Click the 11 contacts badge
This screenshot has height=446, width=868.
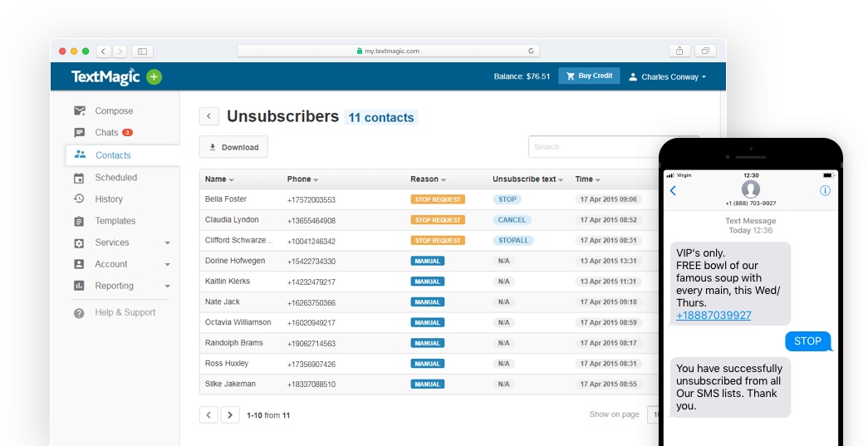pyautogui.click(x=381, y=117)
